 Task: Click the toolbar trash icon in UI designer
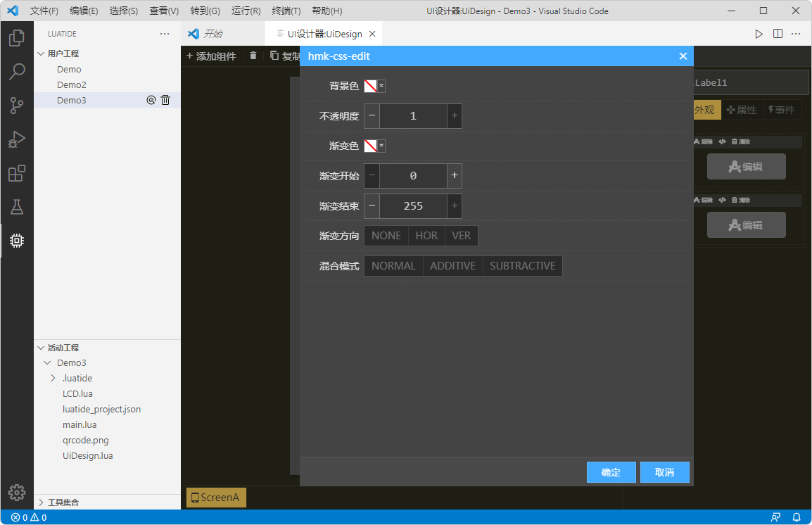253,56
